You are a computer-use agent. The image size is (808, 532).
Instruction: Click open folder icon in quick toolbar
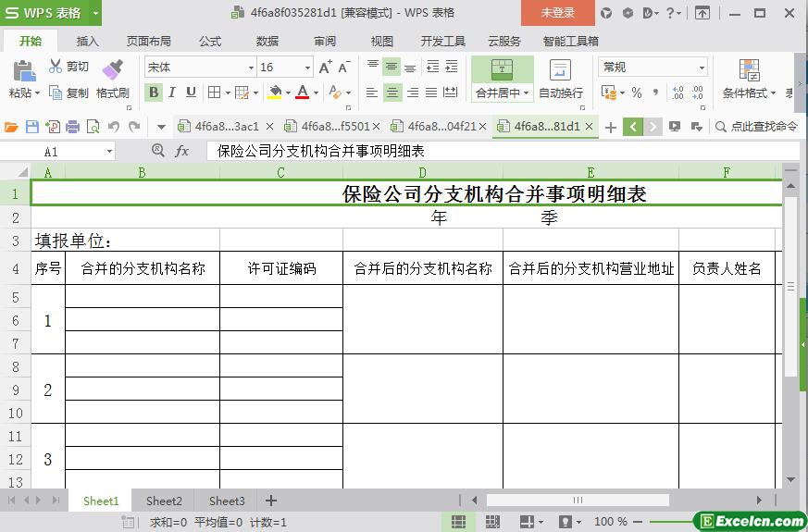pyautogui.click(x=11, y=126)
